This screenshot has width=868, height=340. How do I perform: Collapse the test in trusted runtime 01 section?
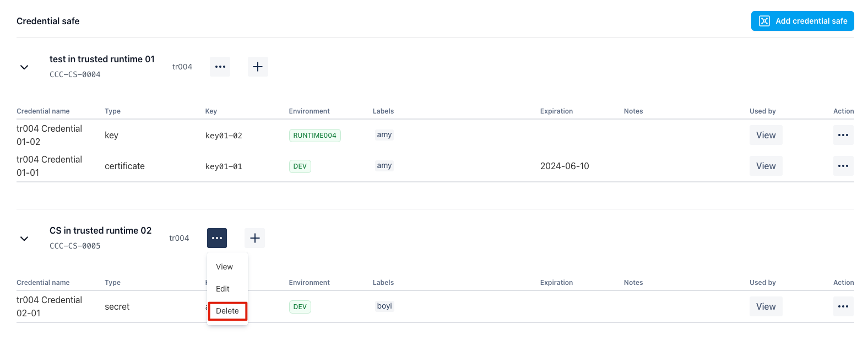24,67
